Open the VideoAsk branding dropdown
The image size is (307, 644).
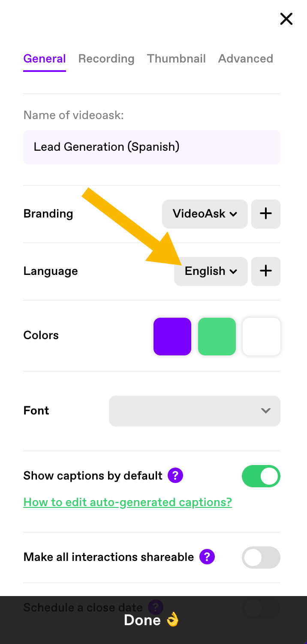click(x=205, y=214)
